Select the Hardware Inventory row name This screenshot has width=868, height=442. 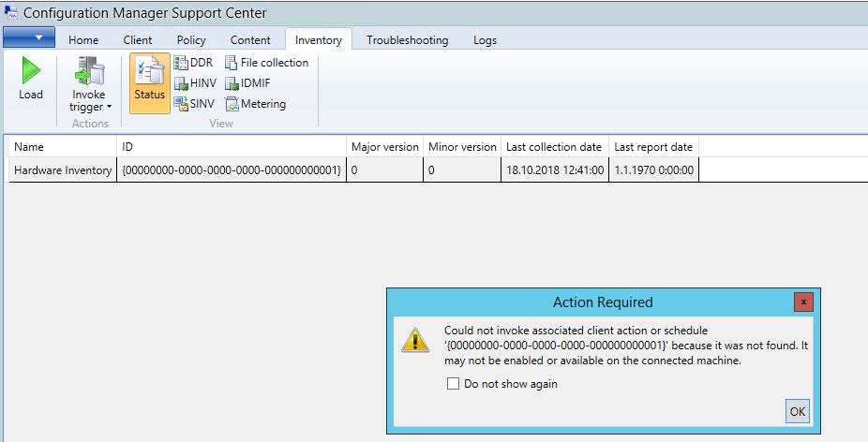point(63,169)
